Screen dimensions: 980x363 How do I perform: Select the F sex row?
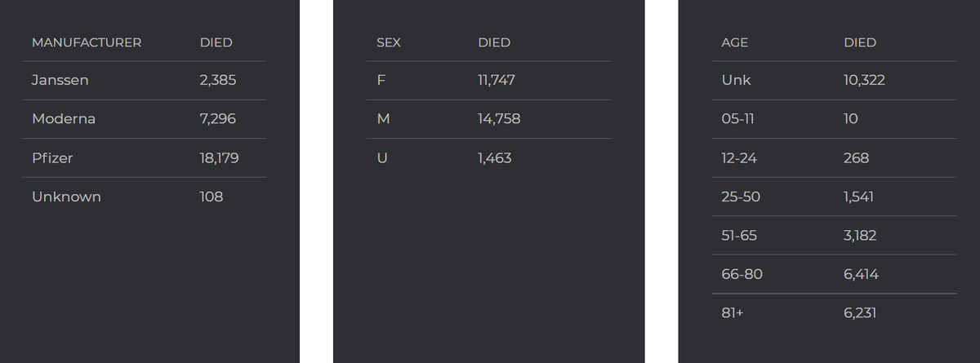click(489, 80)
